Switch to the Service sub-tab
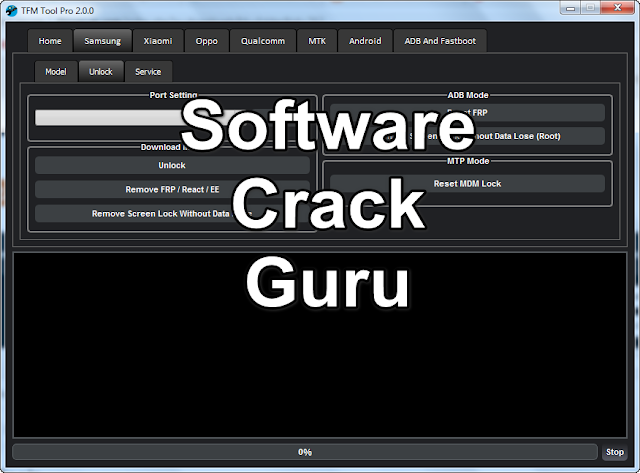Viewport: 640px width, 473px height. click(x=148, y=72)
